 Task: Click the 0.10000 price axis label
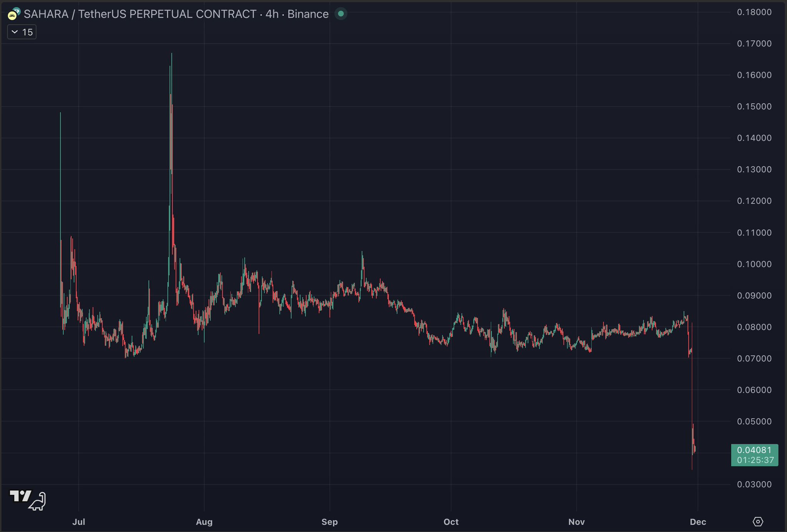(x=754, y=264)
